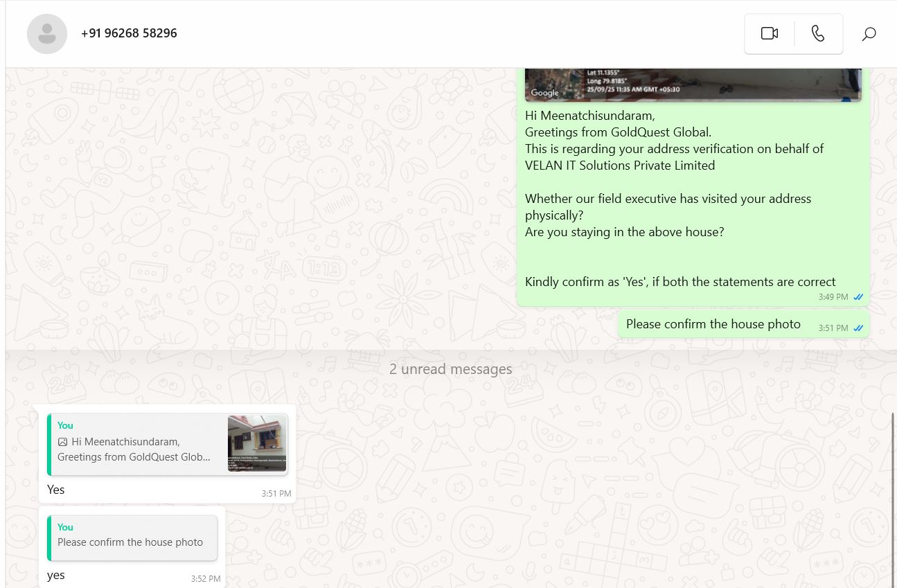897x588 pixels.
Task: Click 'Long 79.8185°' text on the image
Action: click(607, 80)
